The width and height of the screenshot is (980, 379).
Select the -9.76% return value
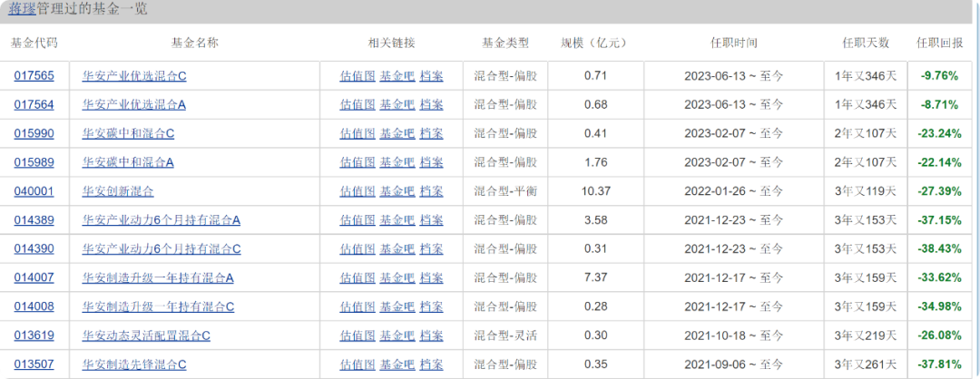point(939,76)
